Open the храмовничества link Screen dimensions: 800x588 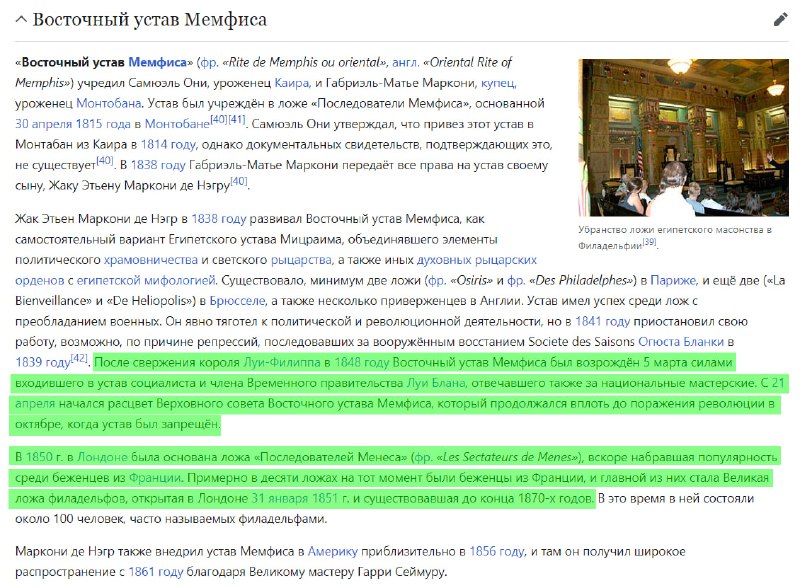pyautogui.click(x=151, y=260)
